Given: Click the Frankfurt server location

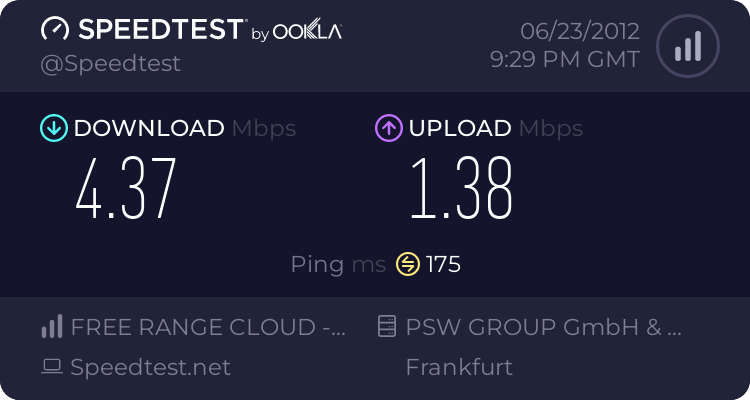Looking at the screenshot, I should click(x=459, y=367).
